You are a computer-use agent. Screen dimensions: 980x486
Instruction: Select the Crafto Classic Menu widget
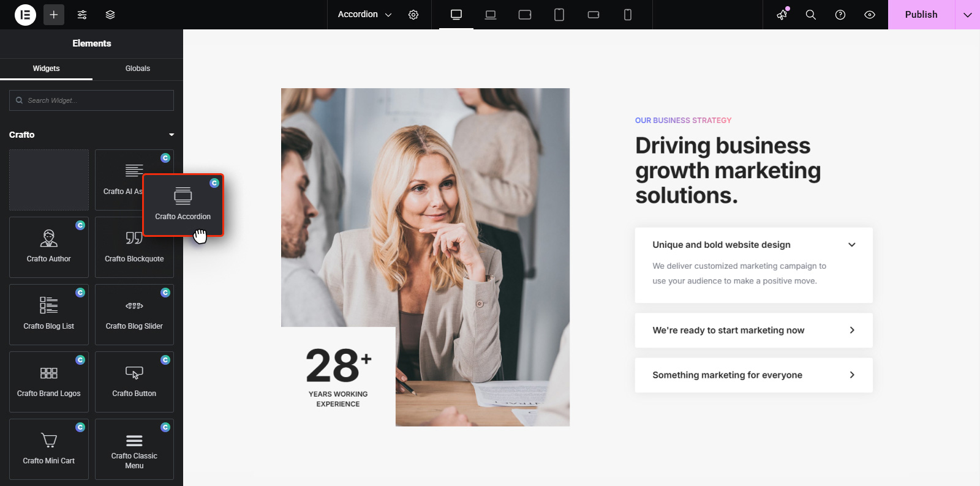pyautogui.click(x=134, y=449)
